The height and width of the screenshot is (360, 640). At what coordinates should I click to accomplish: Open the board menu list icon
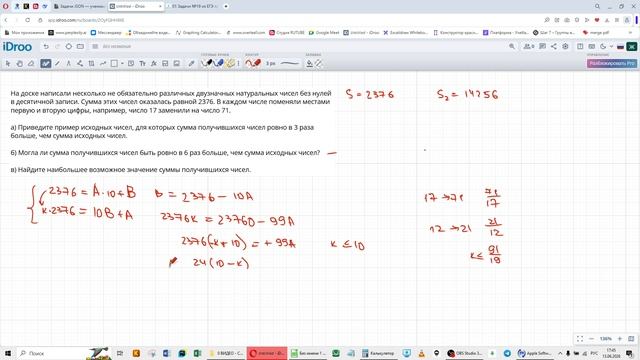click(95, 47)
